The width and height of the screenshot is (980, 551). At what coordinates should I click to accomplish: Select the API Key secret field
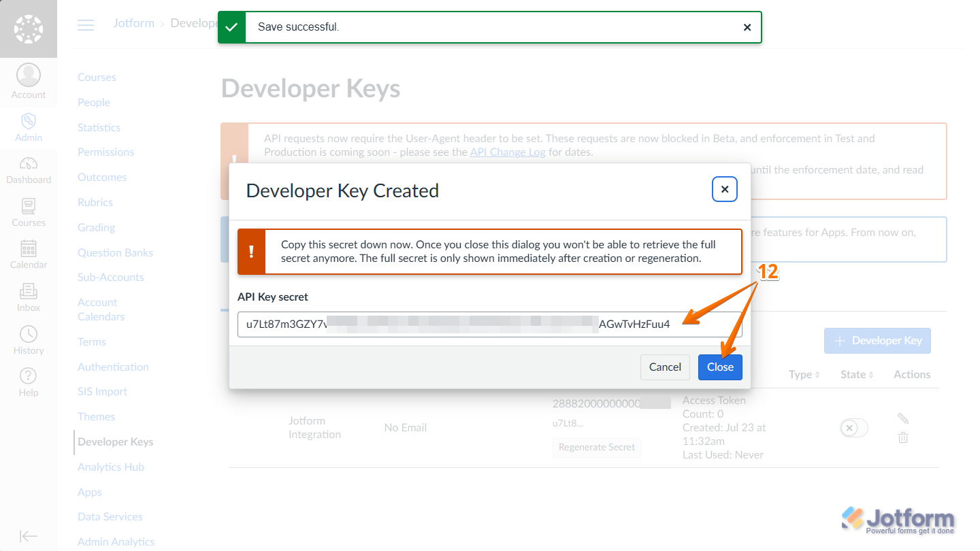click(490, 324)
